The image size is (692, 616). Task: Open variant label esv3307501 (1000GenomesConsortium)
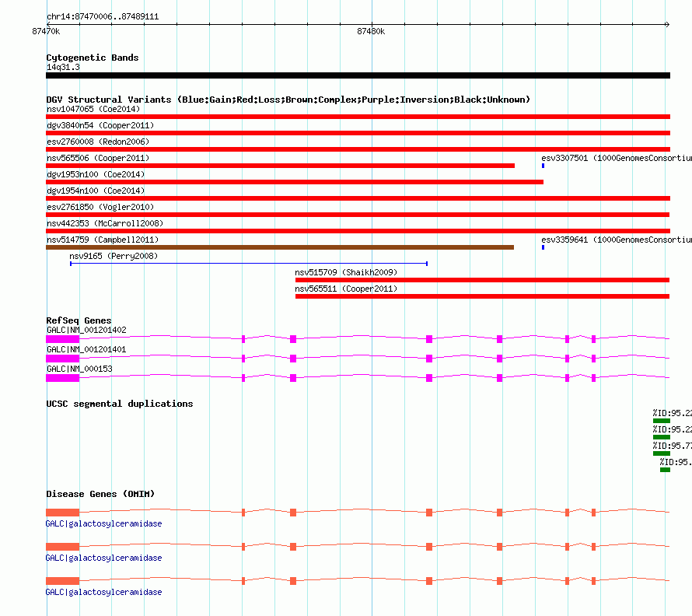click(617, 158)
